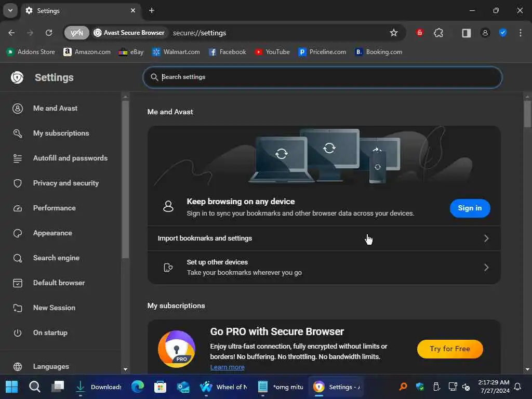Screen dimensions: 532x399
Task: Expand Set up other devices chevron
Action: point(486,268)
